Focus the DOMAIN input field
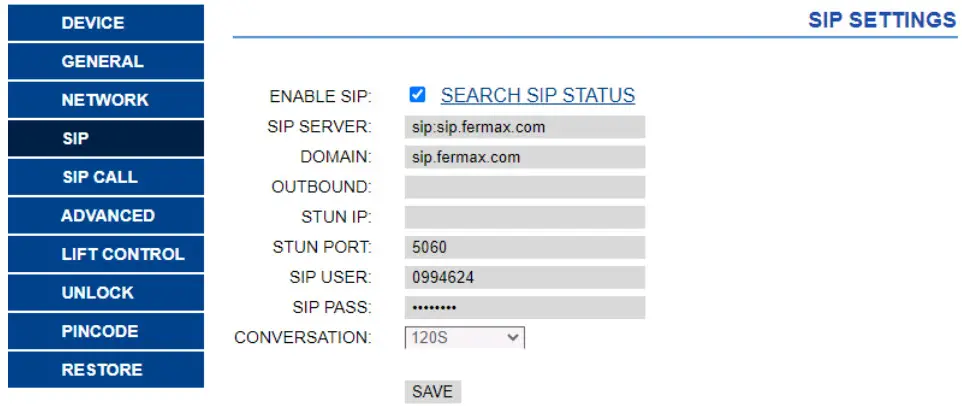This screenshot has width=962, height=406. [524, 157]
